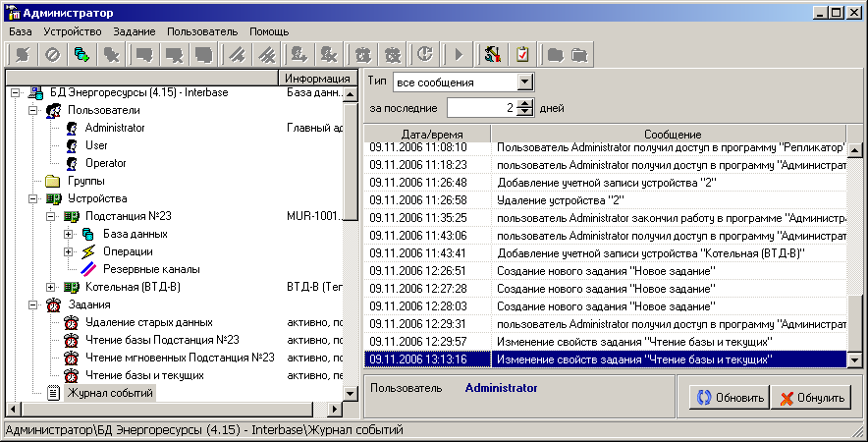Click the grey open-folder toolbar icon at far right
868x442 pixels.
pos(579,54)
